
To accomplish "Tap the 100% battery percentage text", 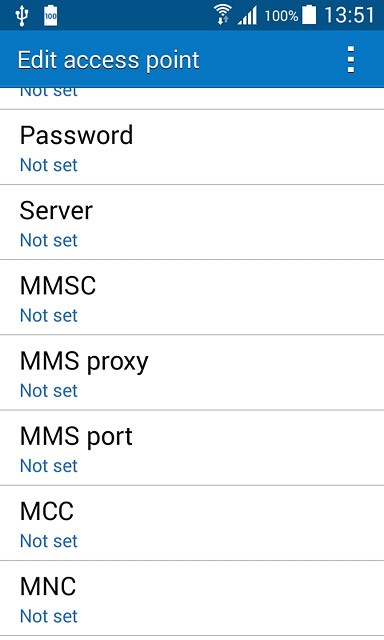I will [281, 16].
